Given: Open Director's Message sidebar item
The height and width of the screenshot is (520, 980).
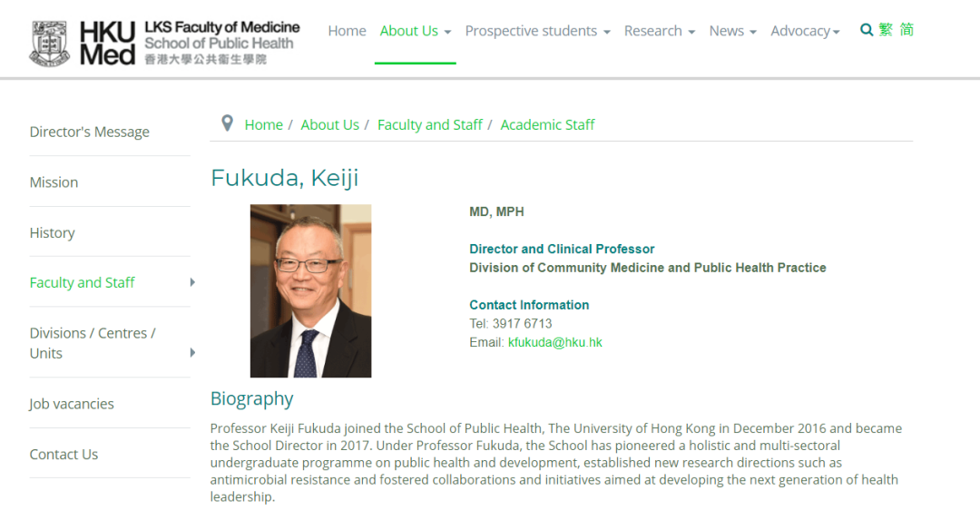Looking at the screenshot, I should [x=89, y=132].
